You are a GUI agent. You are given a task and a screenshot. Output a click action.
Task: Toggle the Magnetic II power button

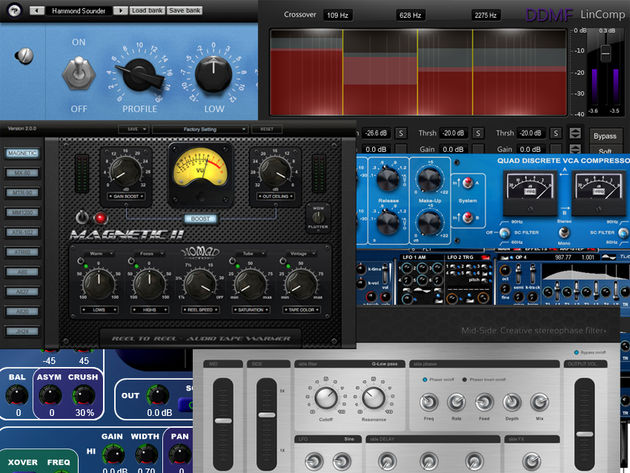coord(82,217)
